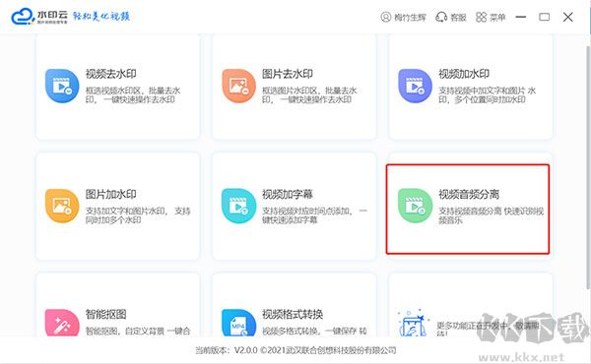Click the 视频加字幕 description text
The width and height of the screenshot is (591, 364).
tap(315, 215)
